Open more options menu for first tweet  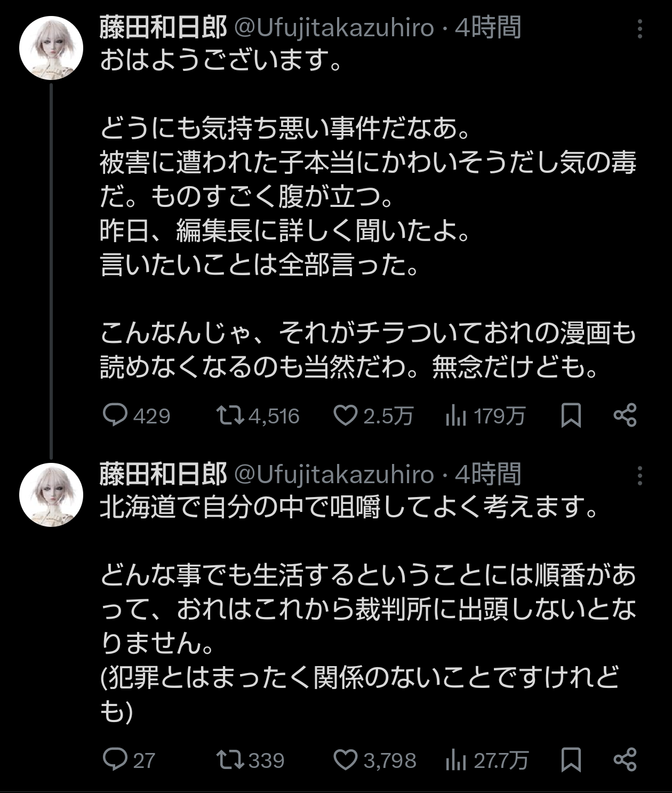(x=640, y=29)
